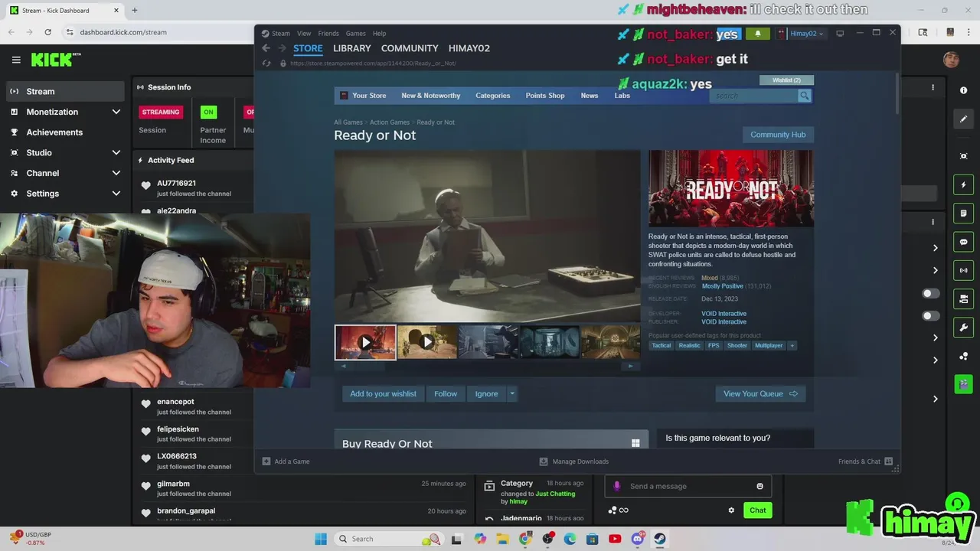The height and width of the screenshot is (551, 980).
Task: Go back in Steam client navigation
Action: pos(266,48)
